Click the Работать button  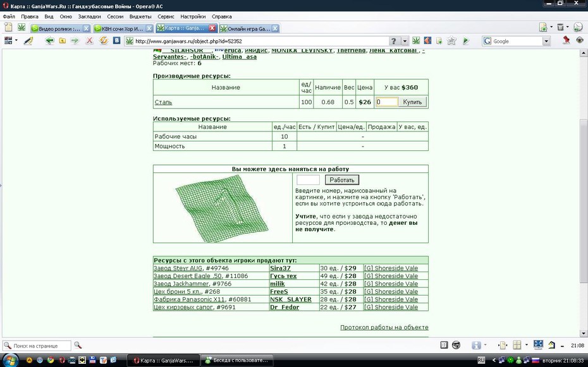click(341, 180)
